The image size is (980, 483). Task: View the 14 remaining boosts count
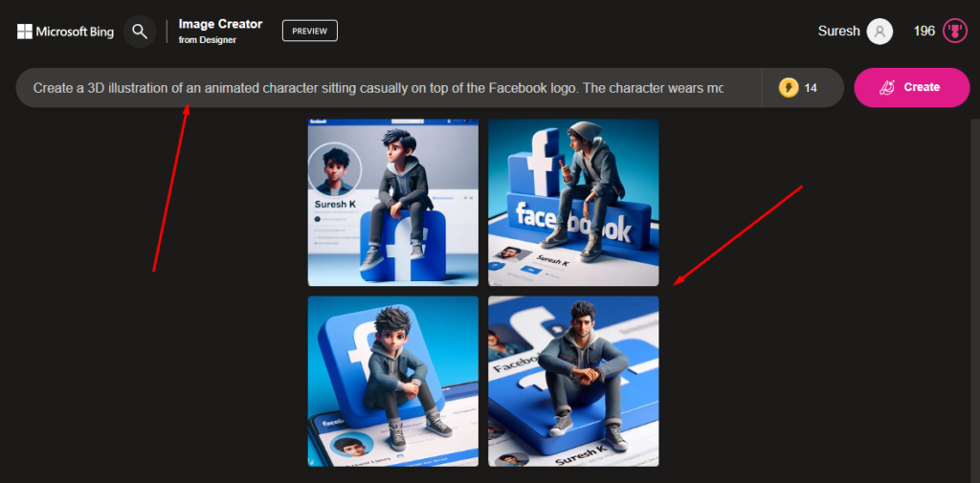click(x=811, y=88)
